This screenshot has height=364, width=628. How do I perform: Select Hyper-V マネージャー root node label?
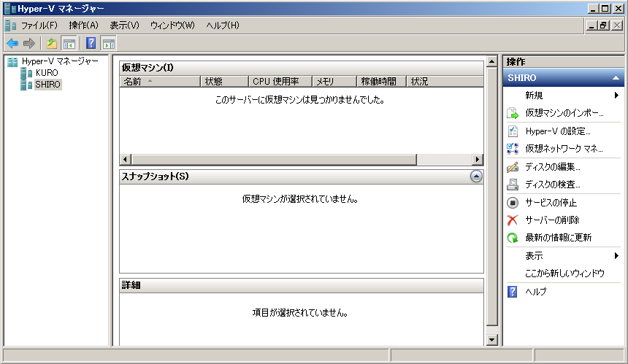click(60, 61)
